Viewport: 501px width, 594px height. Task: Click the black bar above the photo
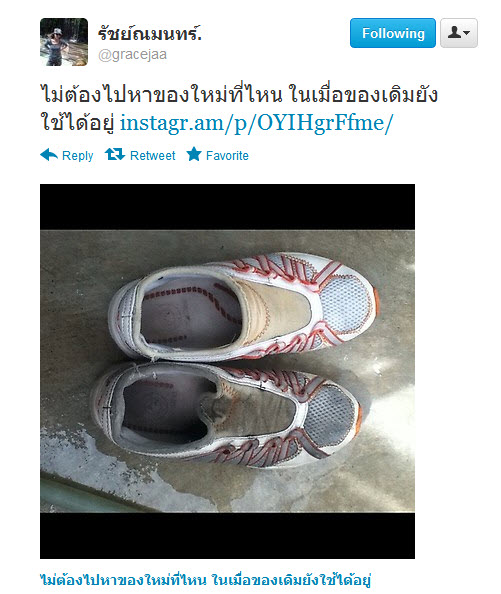coord(227,207)
